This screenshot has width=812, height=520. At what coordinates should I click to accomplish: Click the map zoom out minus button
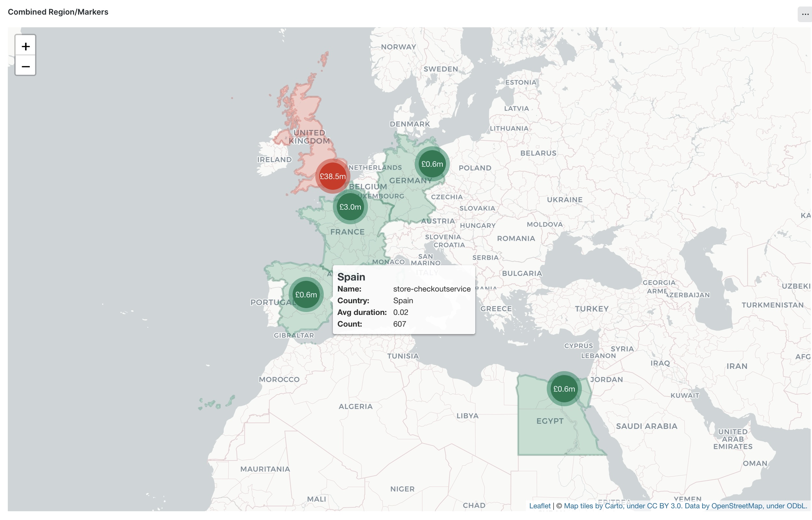(x=26, y=67)
